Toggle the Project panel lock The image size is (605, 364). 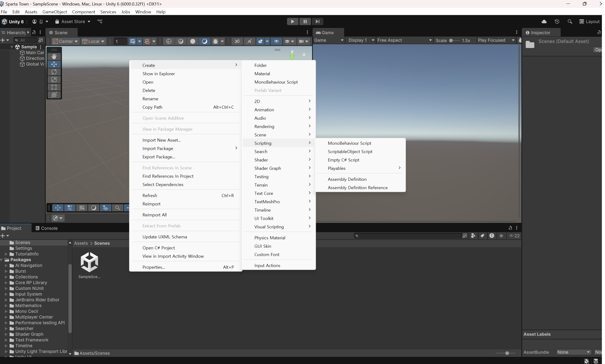click(x=510, y=228)
